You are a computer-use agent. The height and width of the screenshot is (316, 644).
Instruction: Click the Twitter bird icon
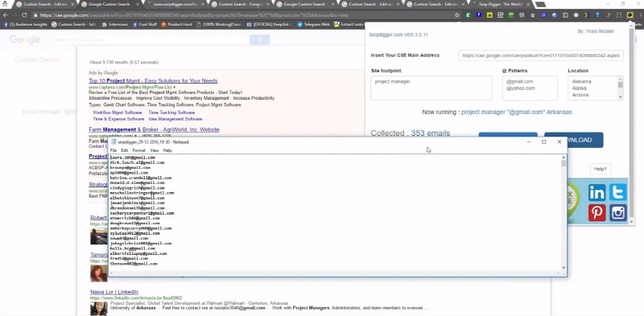pos(617,192)
